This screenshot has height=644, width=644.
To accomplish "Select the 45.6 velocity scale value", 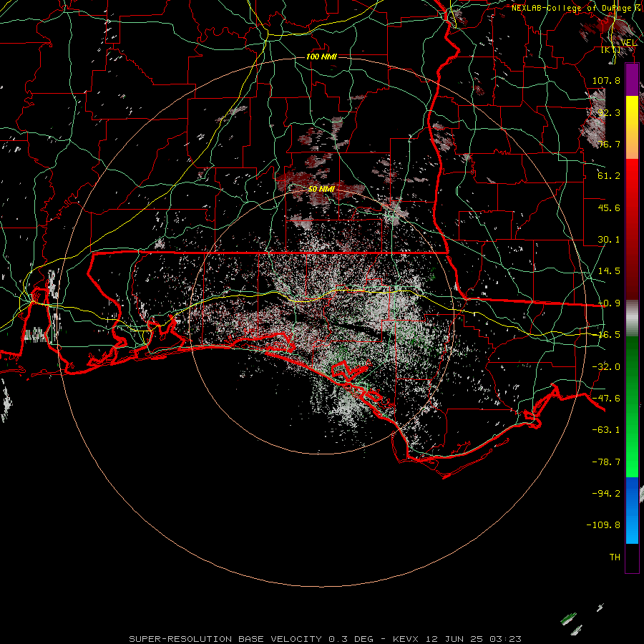I will (609, 208).
